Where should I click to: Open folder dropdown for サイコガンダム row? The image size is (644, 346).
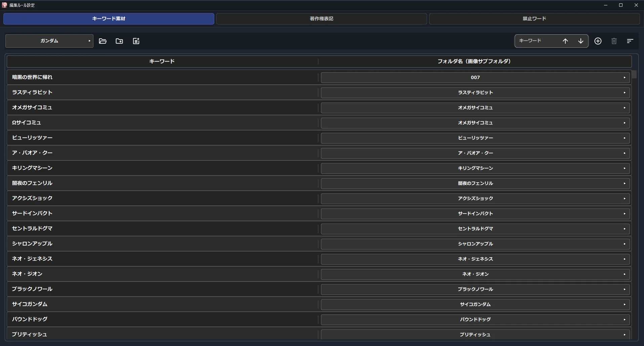tap(475, 305)
